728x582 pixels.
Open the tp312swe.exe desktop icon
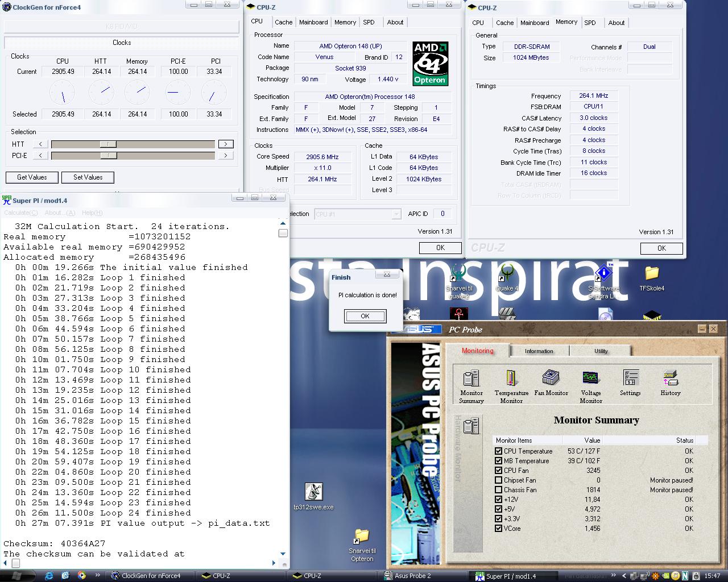point(313,492)
